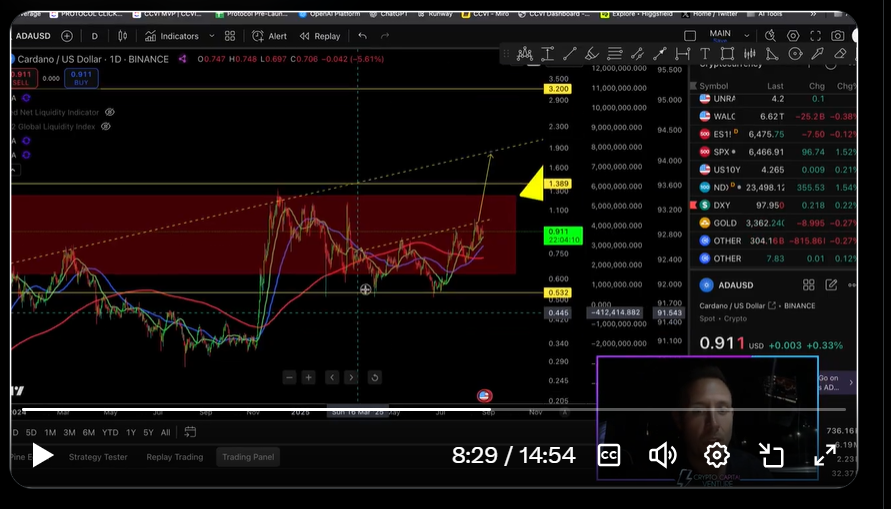
Task: Select the 6M range tab
Action: click(89, 432)
